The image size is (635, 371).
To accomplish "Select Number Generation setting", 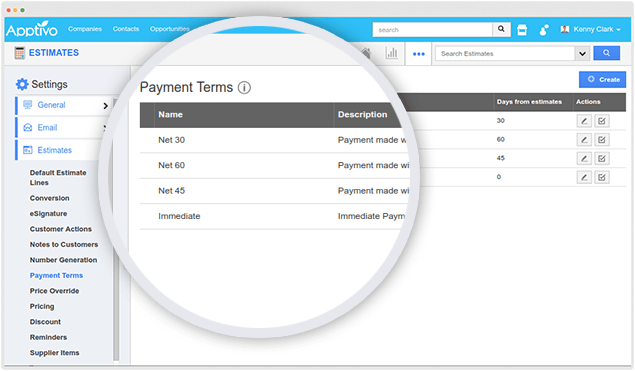I will tap(63, 260).
